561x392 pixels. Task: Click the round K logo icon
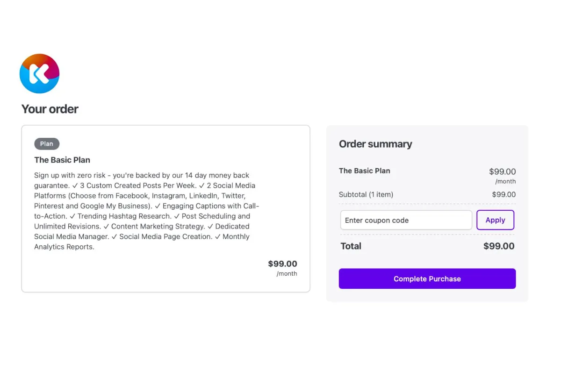[40, 73]
